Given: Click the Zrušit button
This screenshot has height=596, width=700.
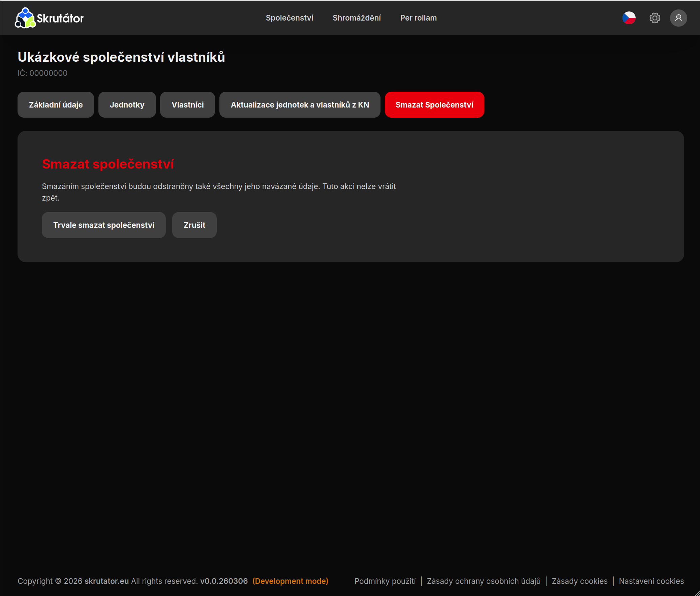Looking at the screenshot, I should 194,225.
